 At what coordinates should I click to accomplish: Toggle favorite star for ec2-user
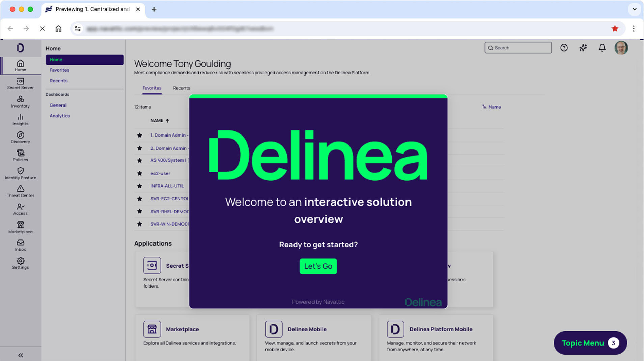pos(140,173)
